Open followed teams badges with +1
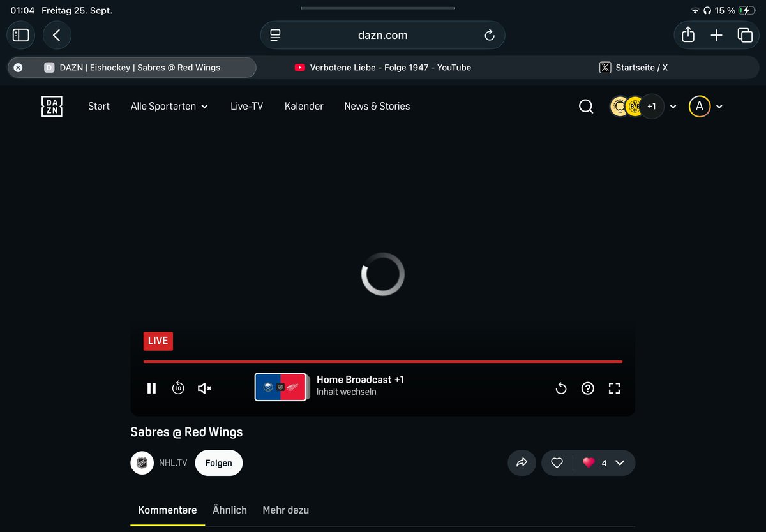 [x=636, y=107]
